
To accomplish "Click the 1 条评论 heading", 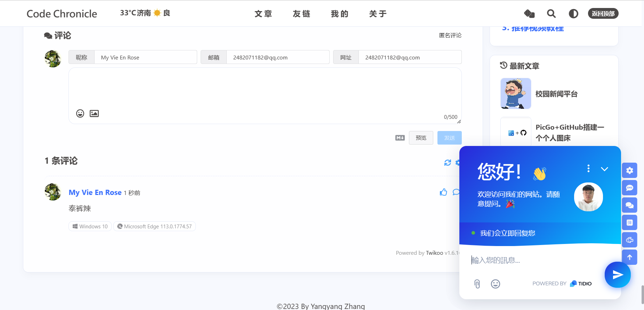I will (x=61, y=161).
